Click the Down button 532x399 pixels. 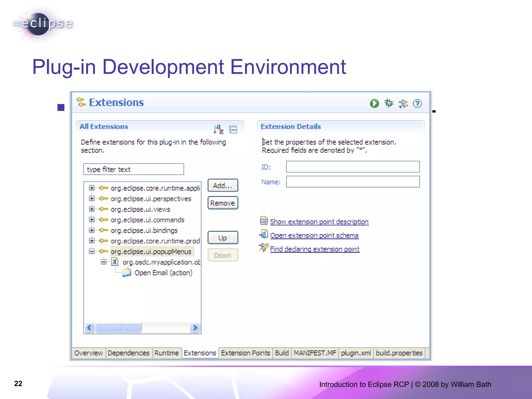point(223,255)
